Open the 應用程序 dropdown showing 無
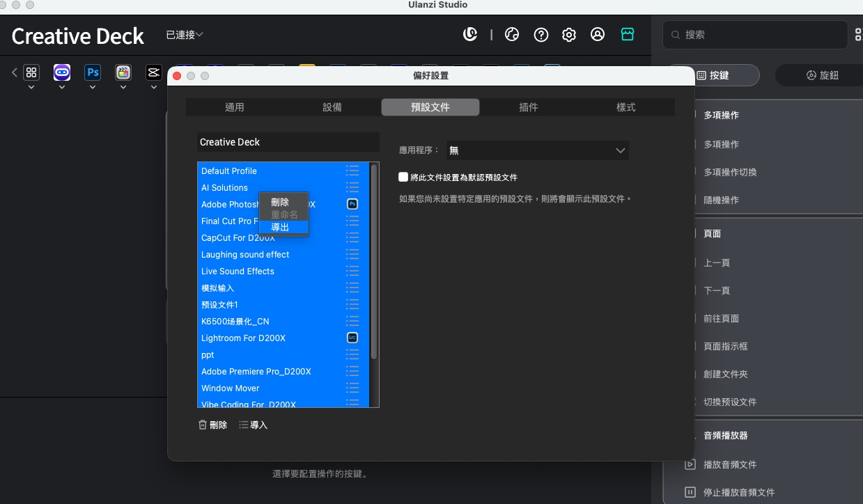This screenshot has height=504, width=863. point(538,150)
